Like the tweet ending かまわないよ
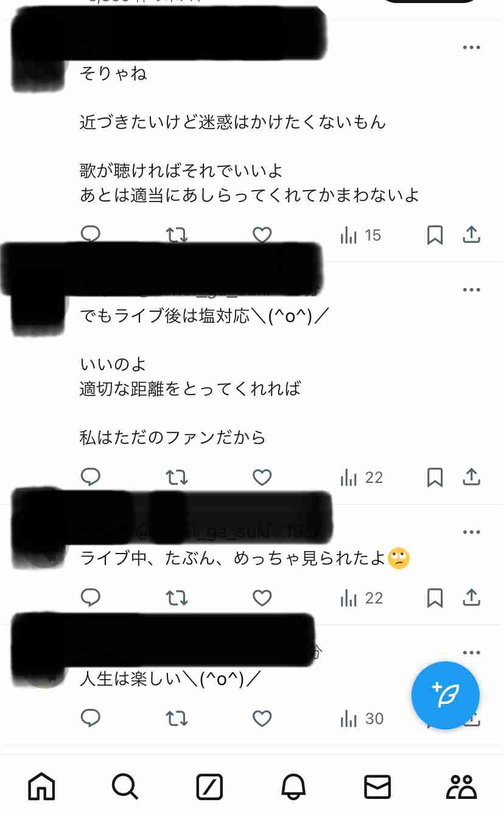Image resolution: width=504 pixels, height=816 pixels. 262,235
